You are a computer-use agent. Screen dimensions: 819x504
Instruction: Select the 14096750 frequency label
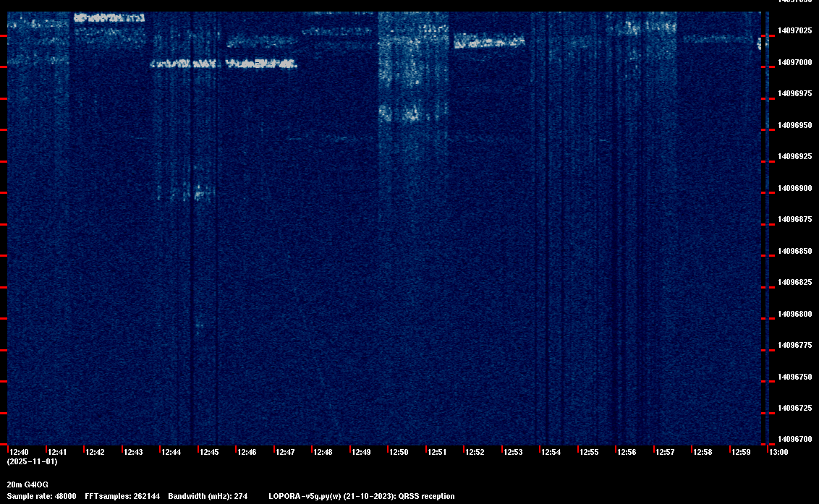(795, 377)
